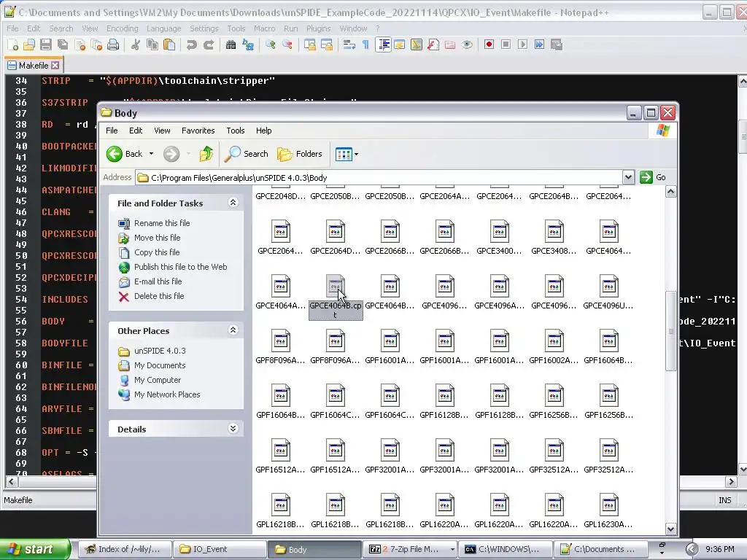747x560 pixels.
Task: Collapse the File and Folder Tasks panel
Action: (233, 203)
